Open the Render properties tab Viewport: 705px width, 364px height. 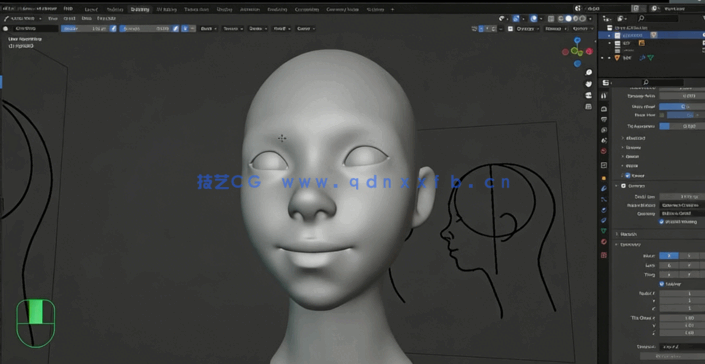(604, 109)
